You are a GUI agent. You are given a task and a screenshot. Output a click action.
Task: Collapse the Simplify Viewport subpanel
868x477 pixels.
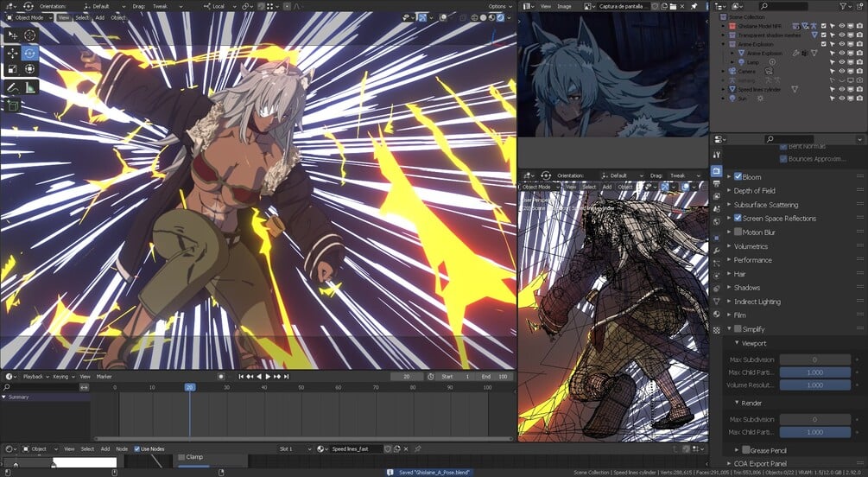pyautogui.click(x=738, y=343)
